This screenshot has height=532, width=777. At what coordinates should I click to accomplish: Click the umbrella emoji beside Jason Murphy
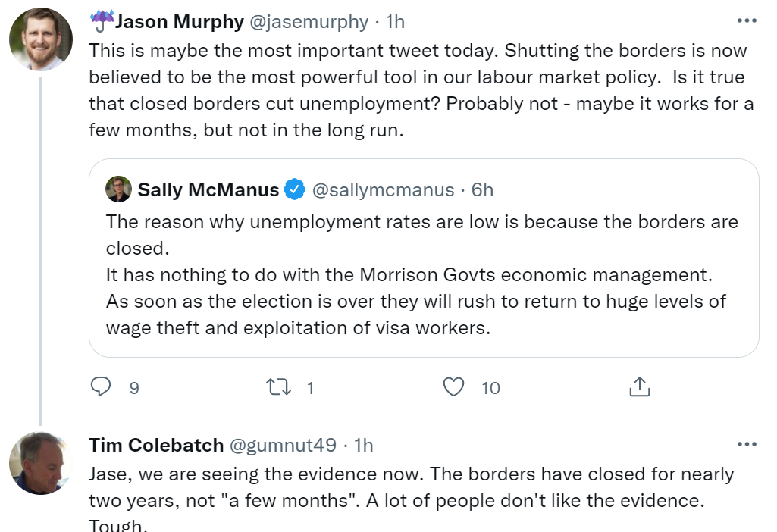point(101,21)
